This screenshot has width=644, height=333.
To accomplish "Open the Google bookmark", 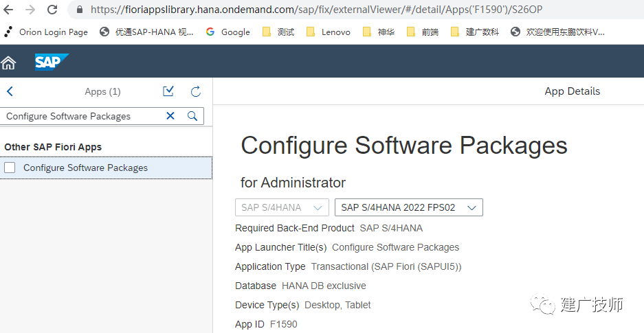I will (x=228, y=32).
